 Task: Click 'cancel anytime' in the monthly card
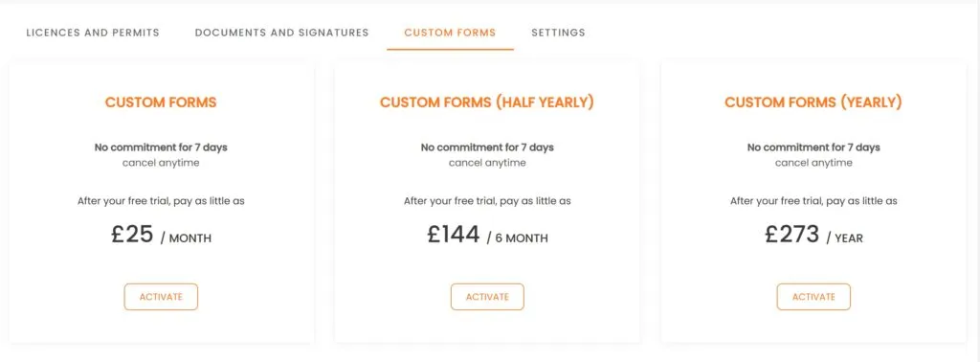(161, 163)
